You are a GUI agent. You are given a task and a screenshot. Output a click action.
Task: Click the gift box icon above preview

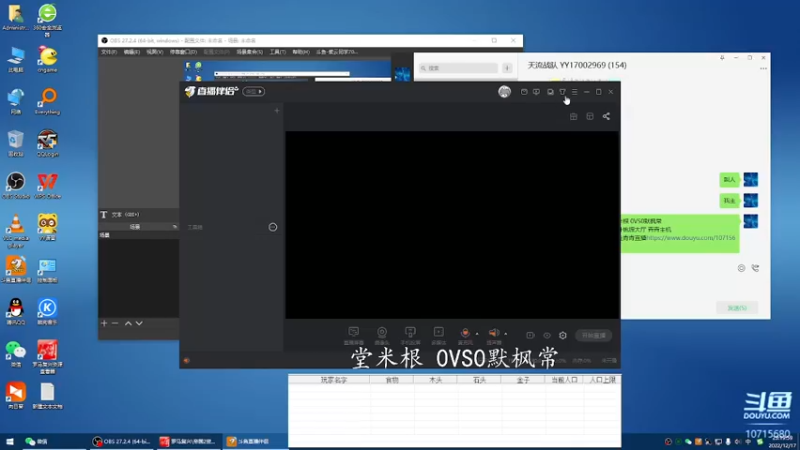(x=573, y=116)
